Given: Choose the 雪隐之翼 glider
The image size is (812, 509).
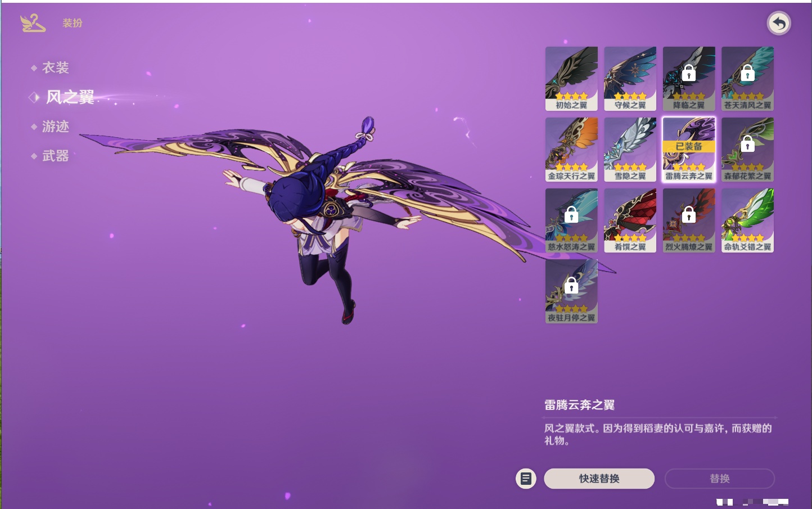Looking at the screenshot, I should (630, 150).
